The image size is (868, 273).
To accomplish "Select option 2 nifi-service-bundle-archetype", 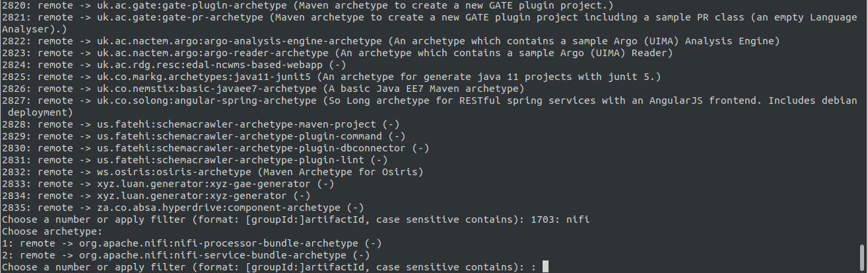I will tap(185, 255).
